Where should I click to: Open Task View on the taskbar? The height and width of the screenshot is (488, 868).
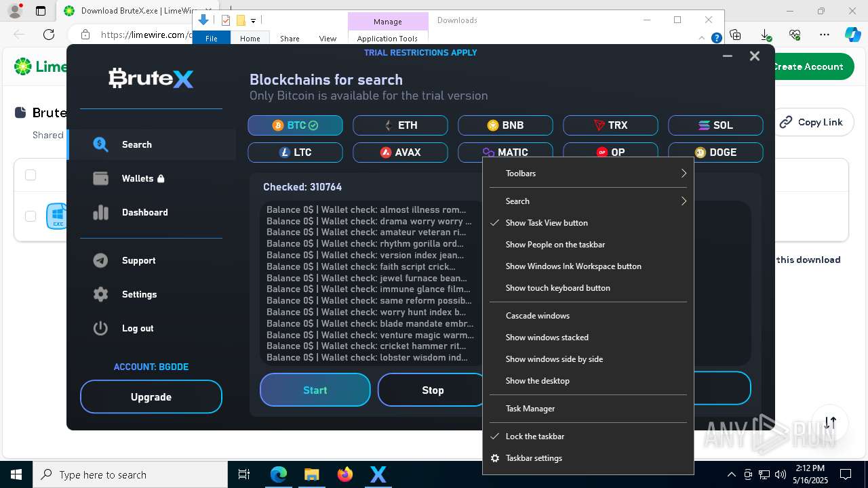[x=245, y=474]
